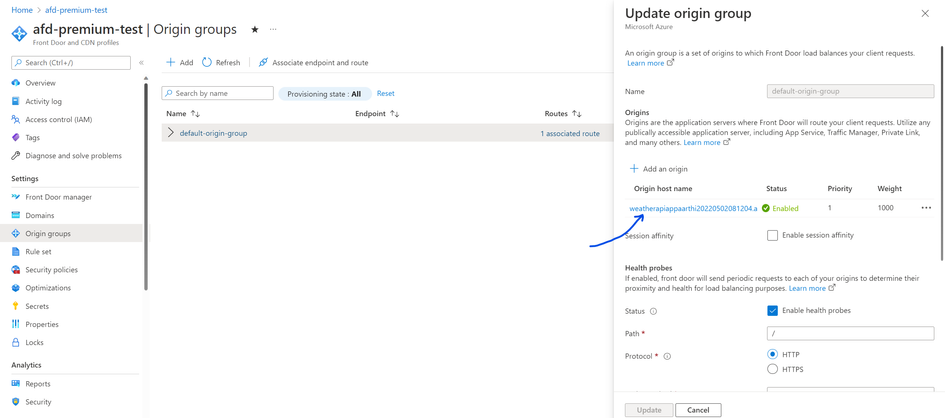Select the HTTPS protocol radio button
The image size is (945, 418).
(x=772, y=369)
